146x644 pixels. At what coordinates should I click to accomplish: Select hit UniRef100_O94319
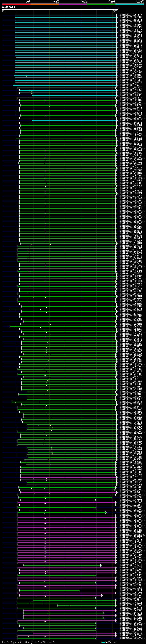131,329
